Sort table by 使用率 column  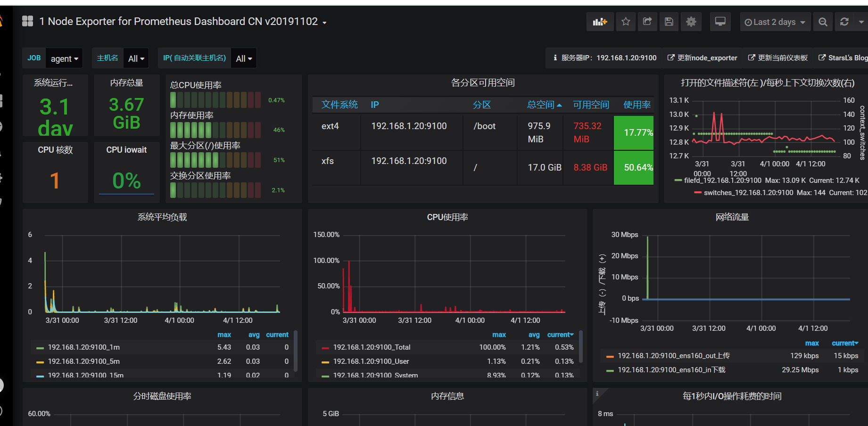click(637, 105)
